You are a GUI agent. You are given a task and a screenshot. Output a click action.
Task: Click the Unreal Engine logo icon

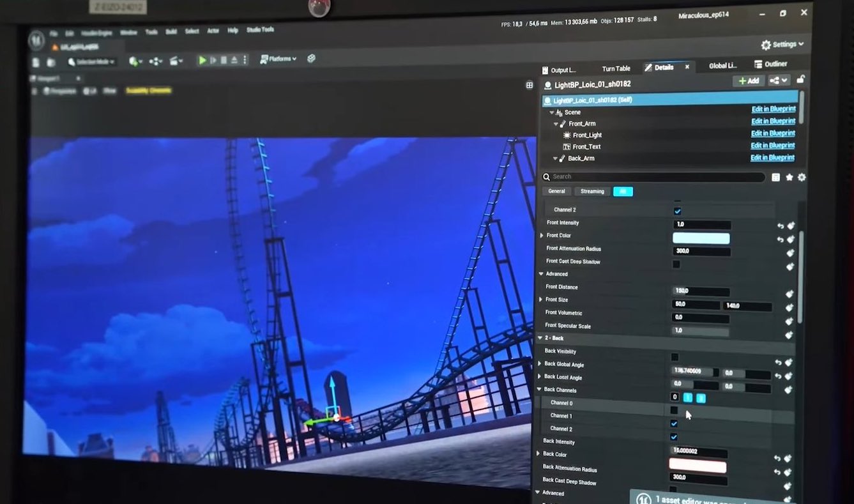37,40
